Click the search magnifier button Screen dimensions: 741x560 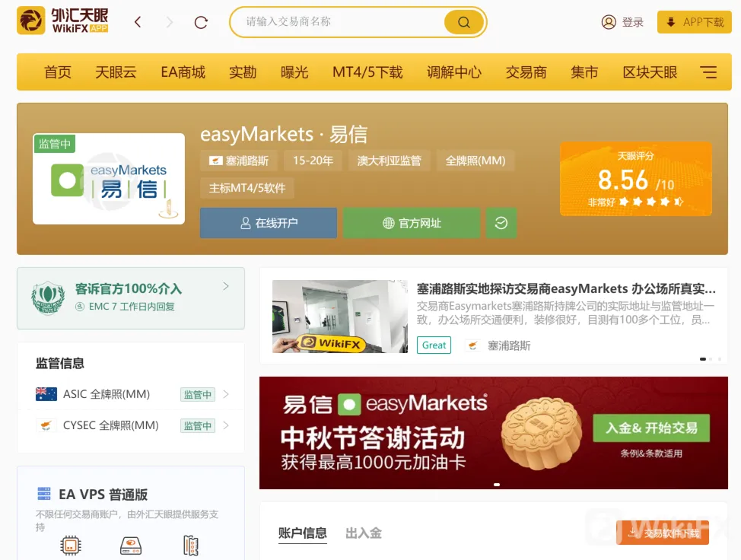[x=463, y=22]
